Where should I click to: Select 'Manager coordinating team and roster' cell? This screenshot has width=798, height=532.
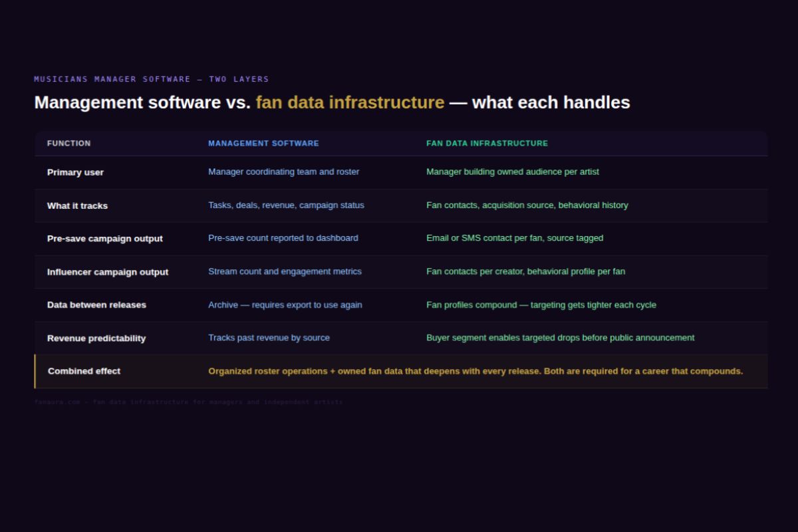[x=283, y=172]
